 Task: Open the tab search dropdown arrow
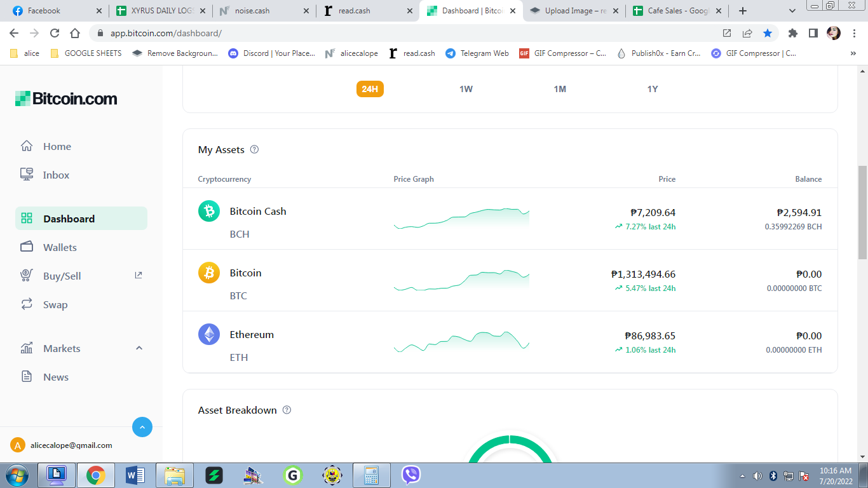click(x=792, y=11)
